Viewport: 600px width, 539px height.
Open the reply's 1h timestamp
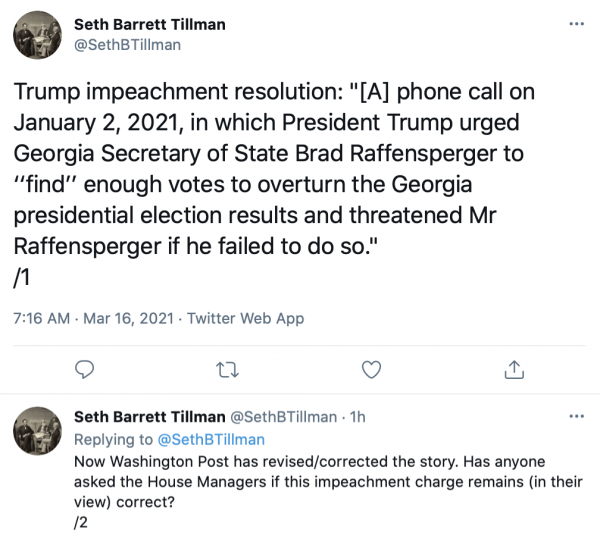pyautogui.click(x=356, y=415)
